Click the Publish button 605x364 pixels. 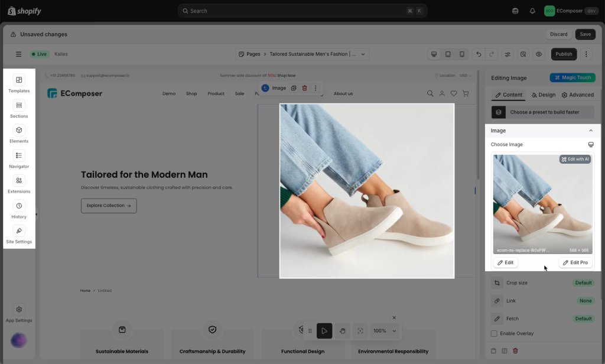564,54
